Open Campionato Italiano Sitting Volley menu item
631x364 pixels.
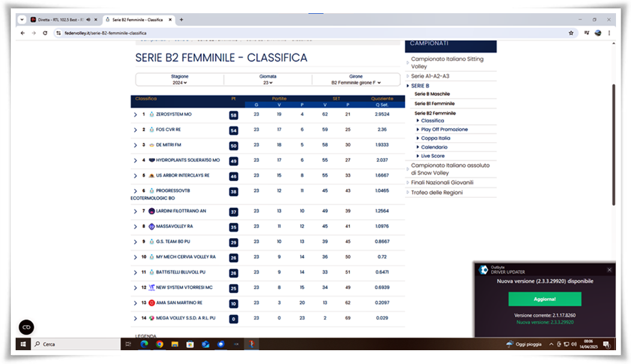(x=447, y=62)
